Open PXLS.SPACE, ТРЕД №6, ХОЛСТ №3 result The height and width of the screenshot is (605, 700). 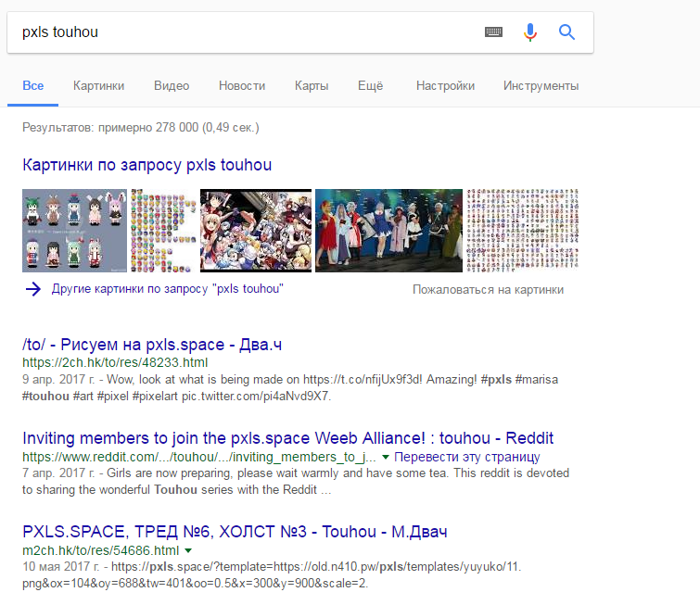tap(235, 532)
